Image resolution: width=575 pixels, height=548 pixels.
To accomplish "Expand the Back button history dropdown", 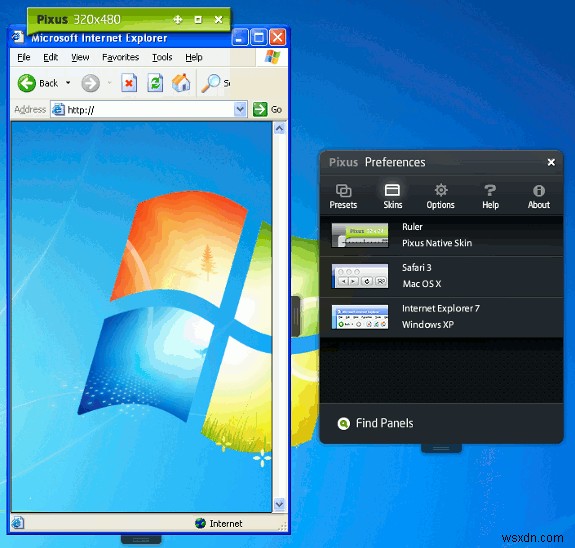I will pos(68,83).
